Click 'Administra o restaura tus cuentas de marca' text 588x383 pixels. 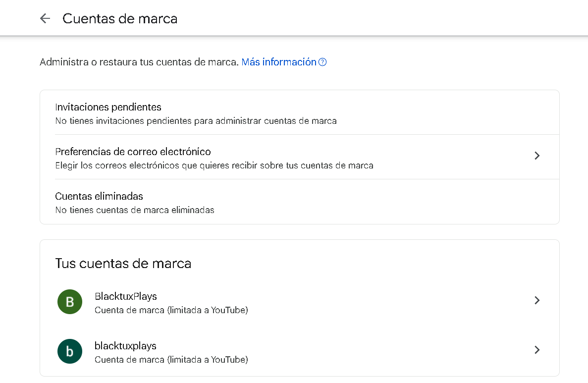tap(139, 62)
